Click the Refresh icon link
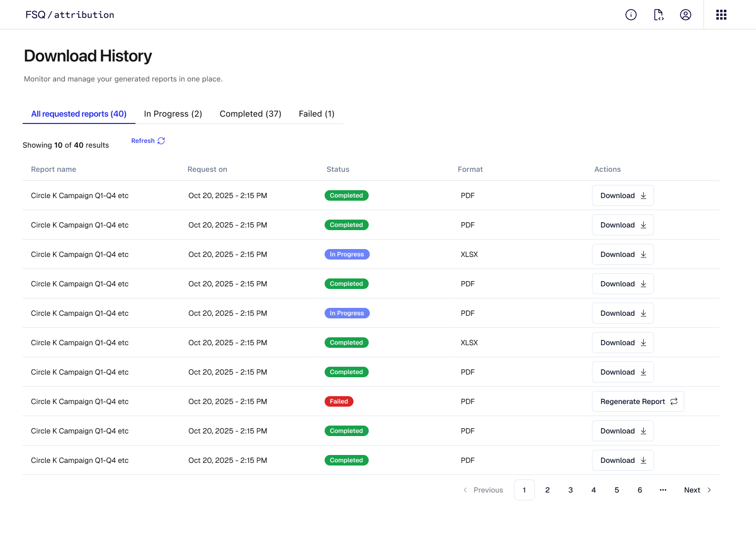Screen dimensions: 756x538 [x=148, y=141]
